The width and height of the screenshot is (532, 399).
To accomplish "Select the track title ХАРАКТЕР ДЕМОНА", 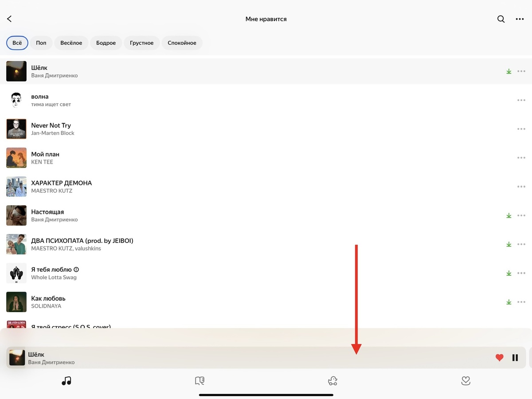I will [x=62, y=183].
